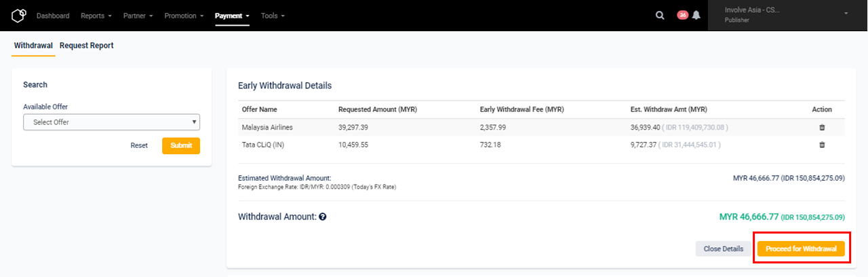The image size is (868, 277).
Task: Switch to the Request Report tab
Action: point(87,45)
